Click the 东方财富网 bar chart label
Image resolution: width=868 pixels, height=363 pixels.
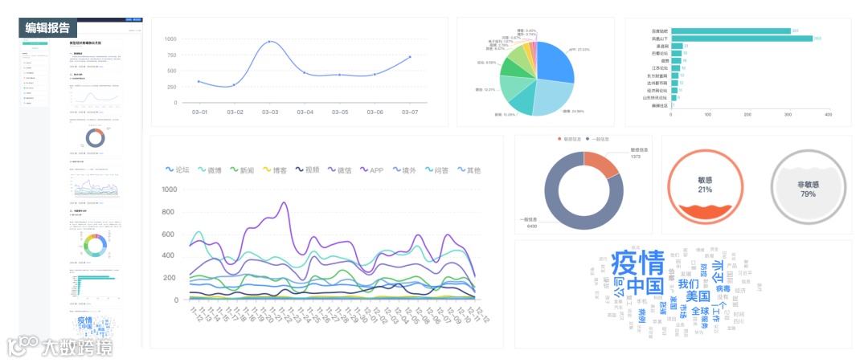659,75
